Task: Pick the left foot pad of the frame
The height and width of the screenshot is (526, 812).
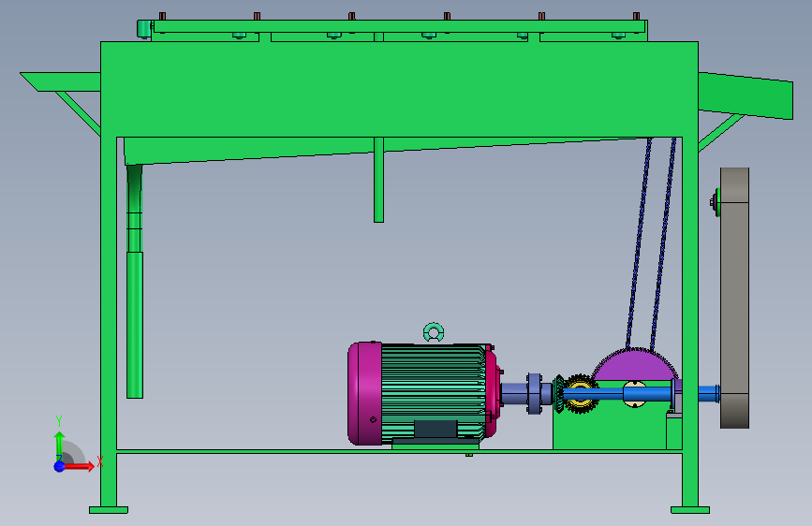Action: (109, 510)
